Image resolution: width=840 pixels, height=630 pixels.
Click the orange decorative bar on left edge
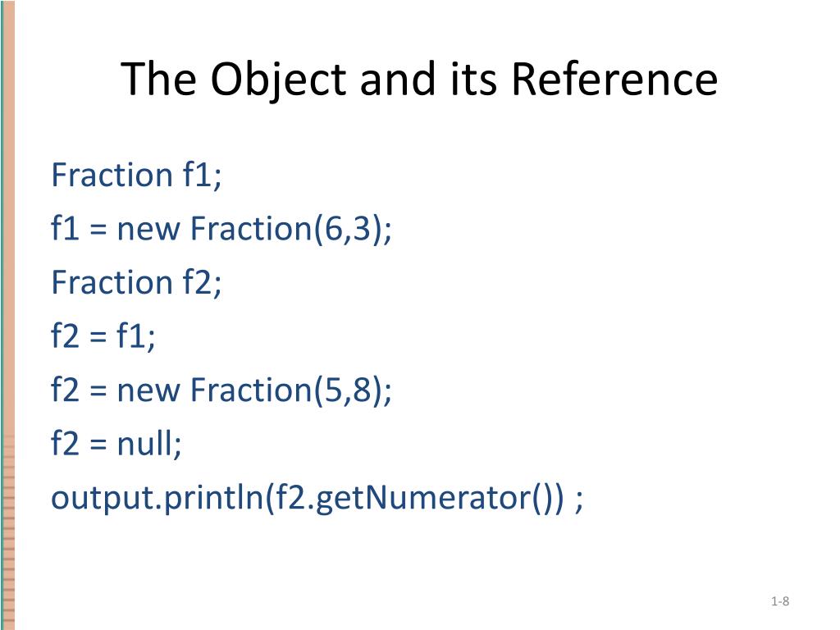(7, 315)
